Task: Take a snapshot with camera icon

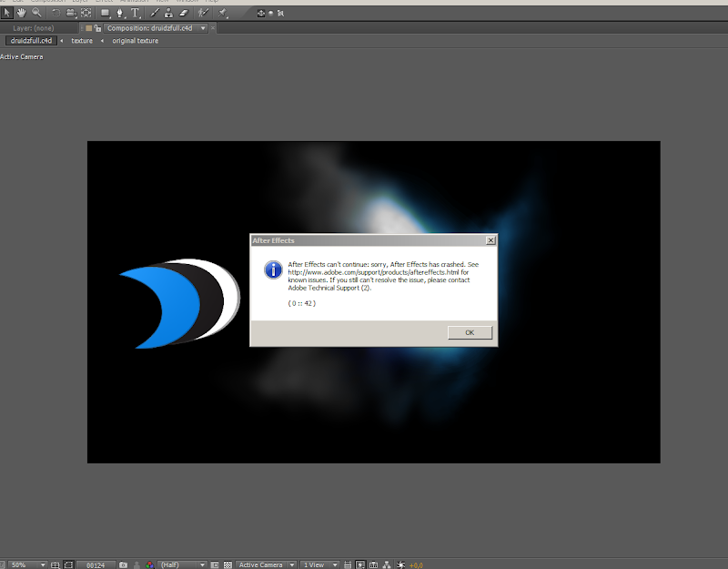Action: (123, 564)
